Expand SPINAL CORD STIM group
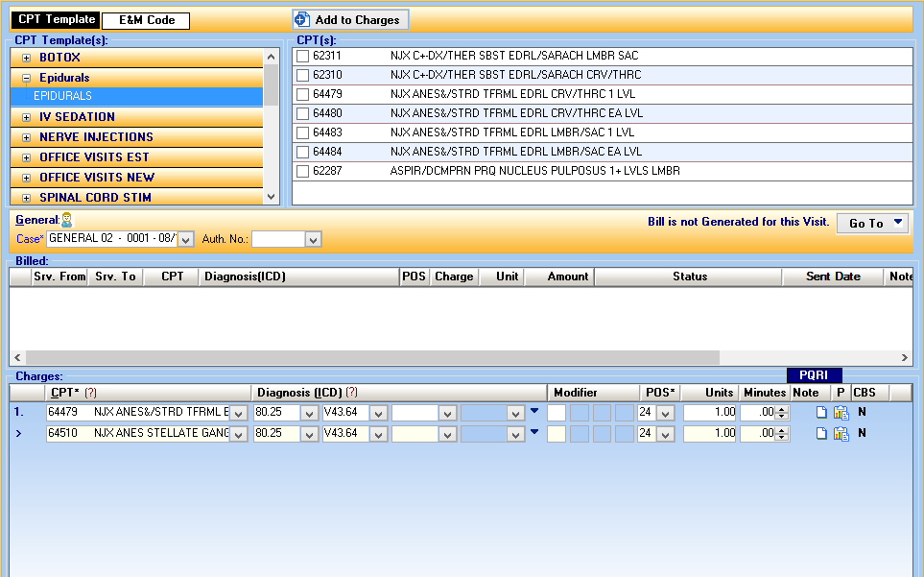924x577 pixels. tap(26, 198)
